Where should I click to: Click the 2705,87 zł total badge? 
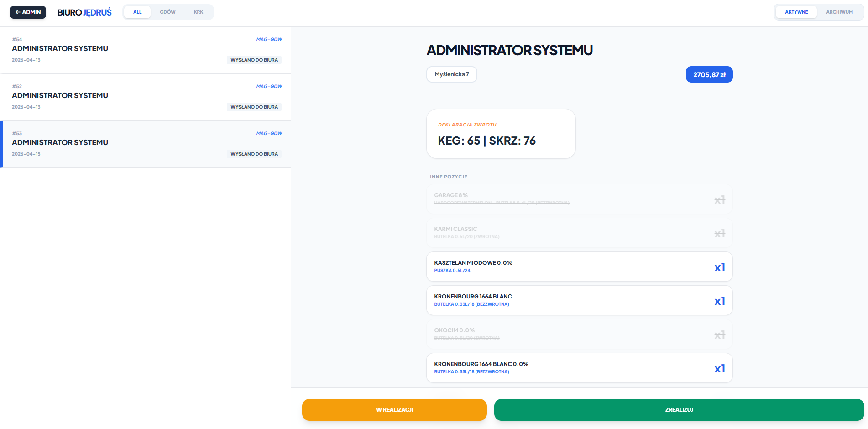pyautogui.click(x=709, y=75)
